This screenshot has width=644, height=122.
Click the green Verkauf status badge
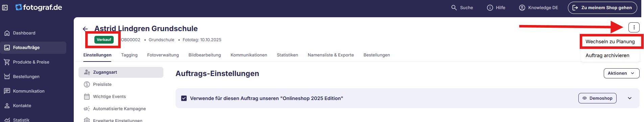(x=104, y=40)
